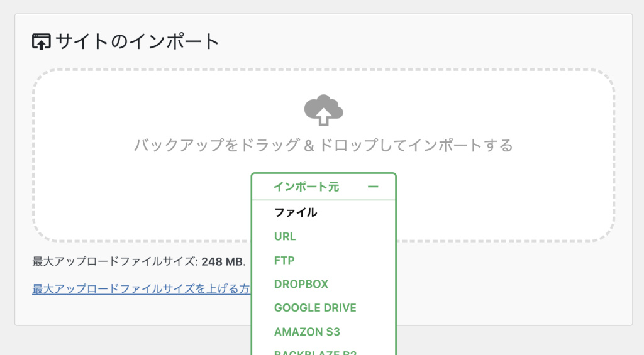
Task: Collapse the import source list via minus icon
Action: click(373, 187)
